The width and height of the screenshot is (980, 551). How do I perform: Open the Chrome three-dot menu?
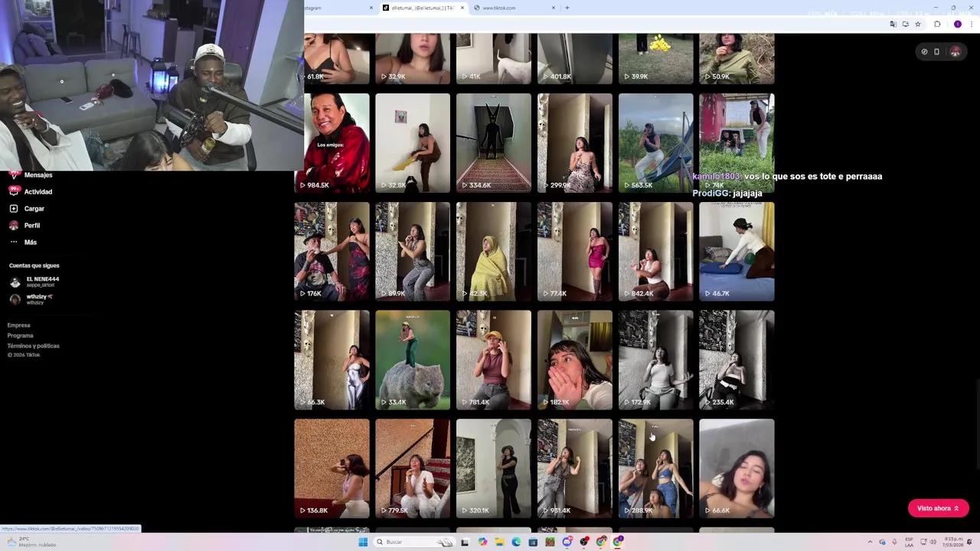972,24
